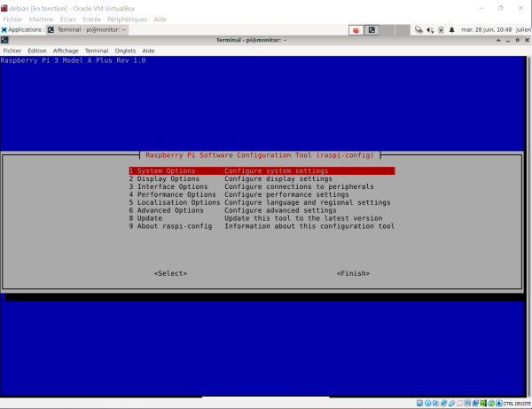Open the terminal's Édition menu
The height and width of the screenshot is (409, 532).
click(37, 51)
